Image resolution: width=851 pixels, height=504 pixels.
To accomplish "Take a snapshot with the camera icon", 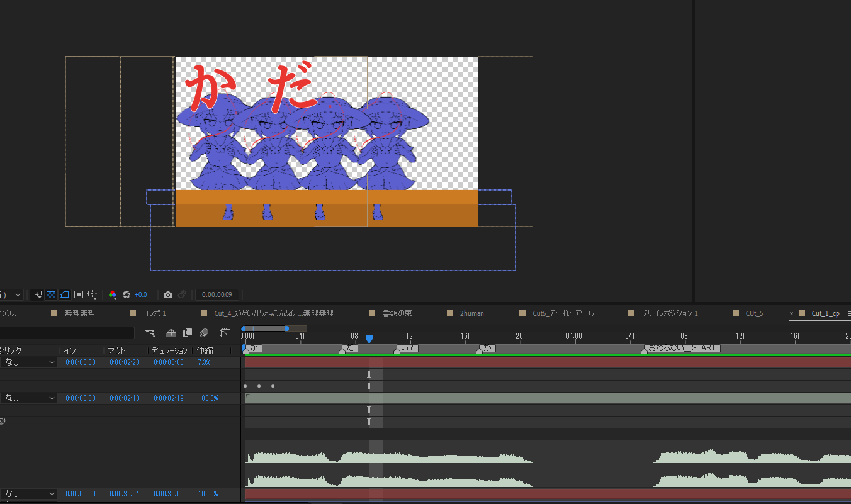I will 168,294.
